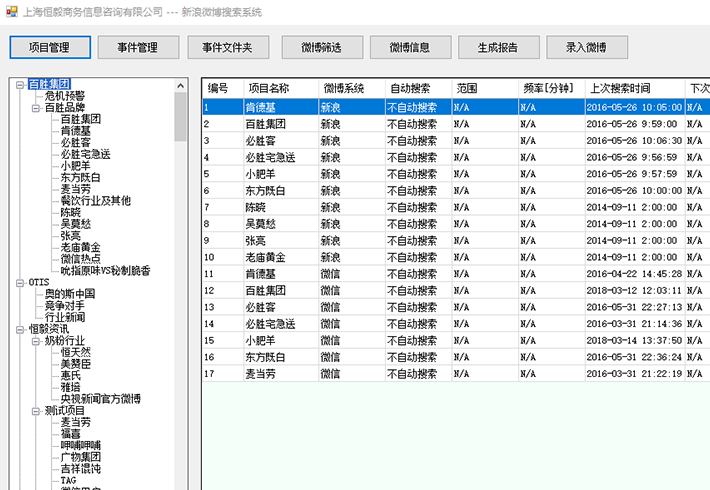
Task: Select row 7 陈晓 in table
Action: tap(456, 207)
